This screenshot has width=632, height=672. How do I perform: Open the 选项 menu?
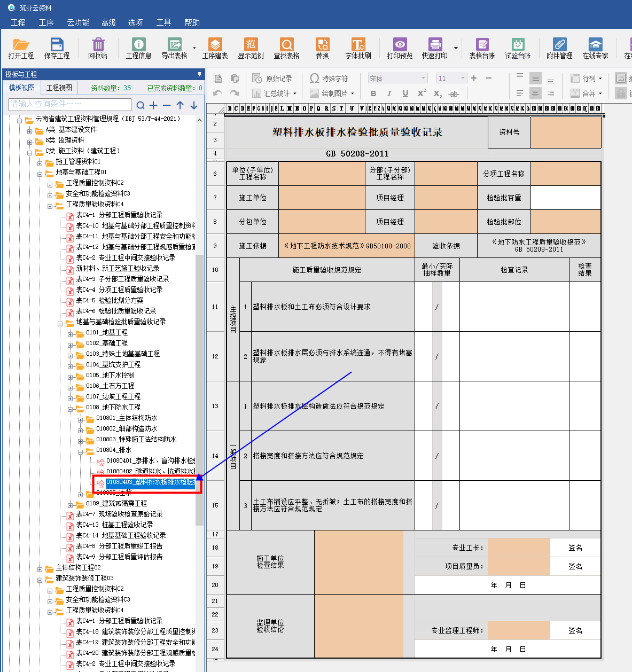(135, 22)
